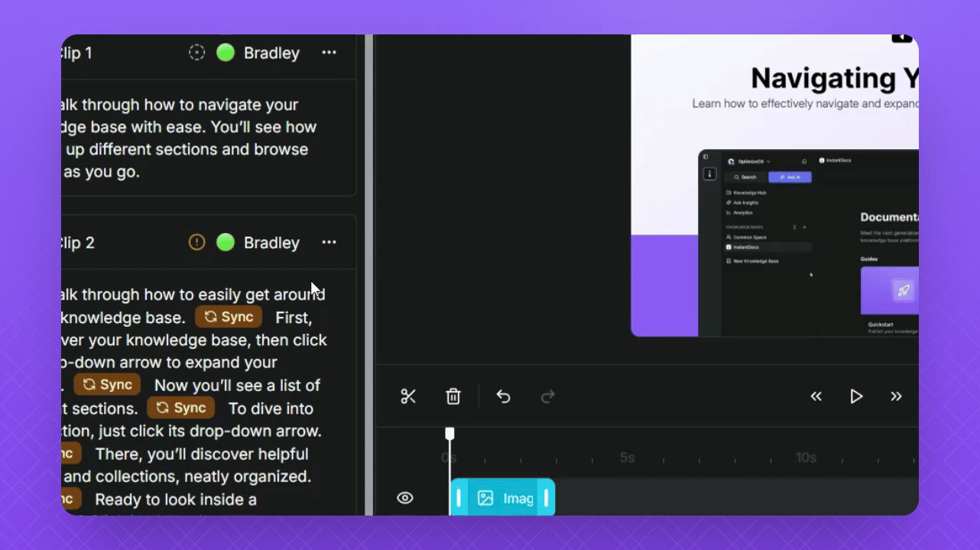
Task: Open the Clip 2 three-dot options menu
Action: pos(329,242)
